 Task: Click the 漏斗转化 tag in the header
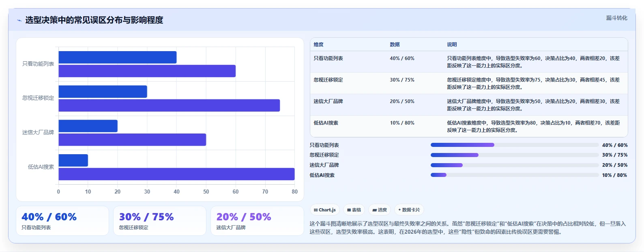click(x=616, y=18)
